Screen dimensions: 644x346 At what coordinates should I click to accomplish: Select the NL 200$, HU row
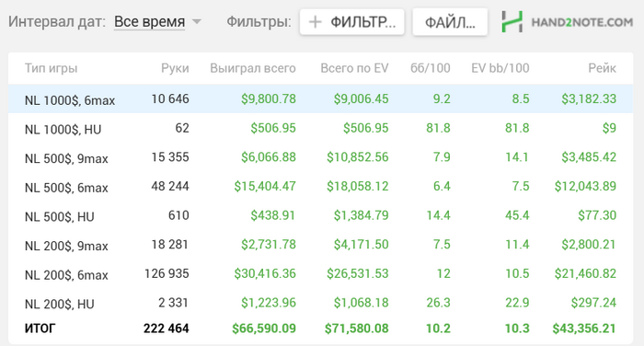(x=320, y=303)
